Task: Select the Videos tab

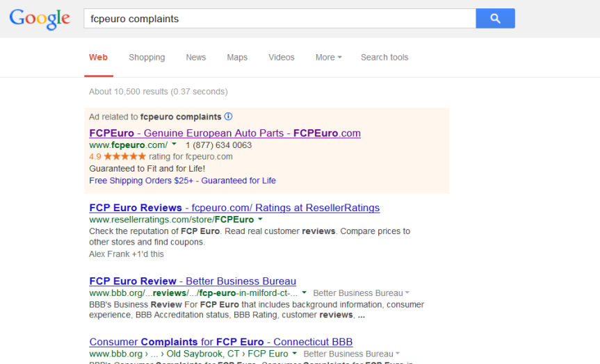Action: click(282, 58)
